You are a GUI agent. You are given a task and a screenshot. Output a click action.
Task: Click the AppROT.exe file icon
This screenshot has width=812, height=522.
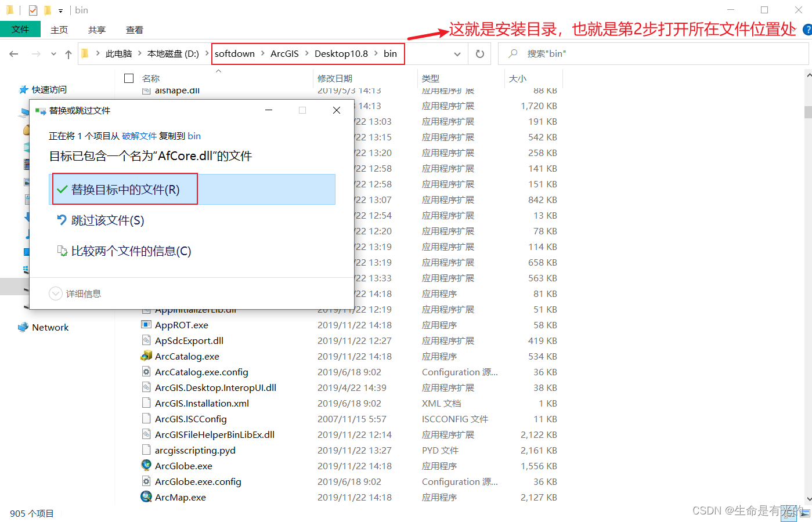(x=146, y=325)
